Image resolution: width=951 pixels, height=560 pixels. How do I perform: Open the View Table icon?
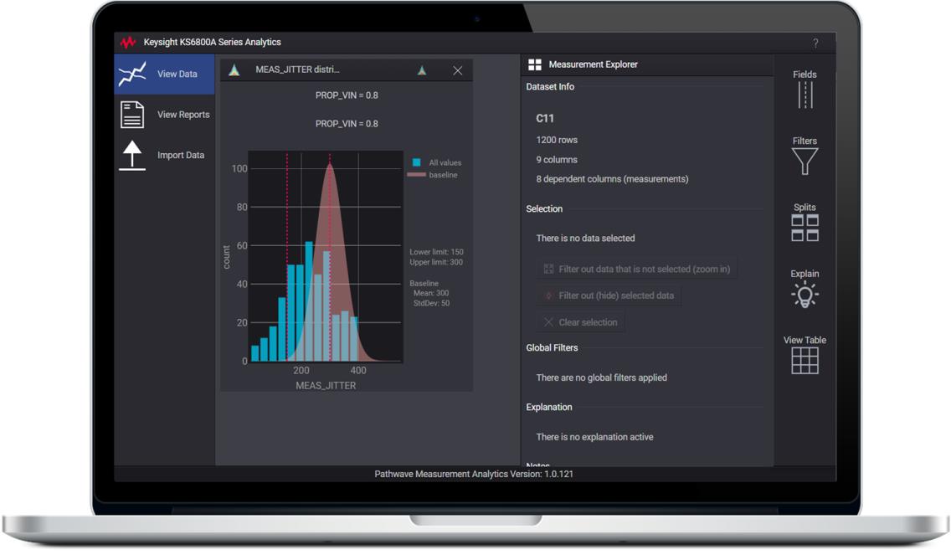point(804,360)
